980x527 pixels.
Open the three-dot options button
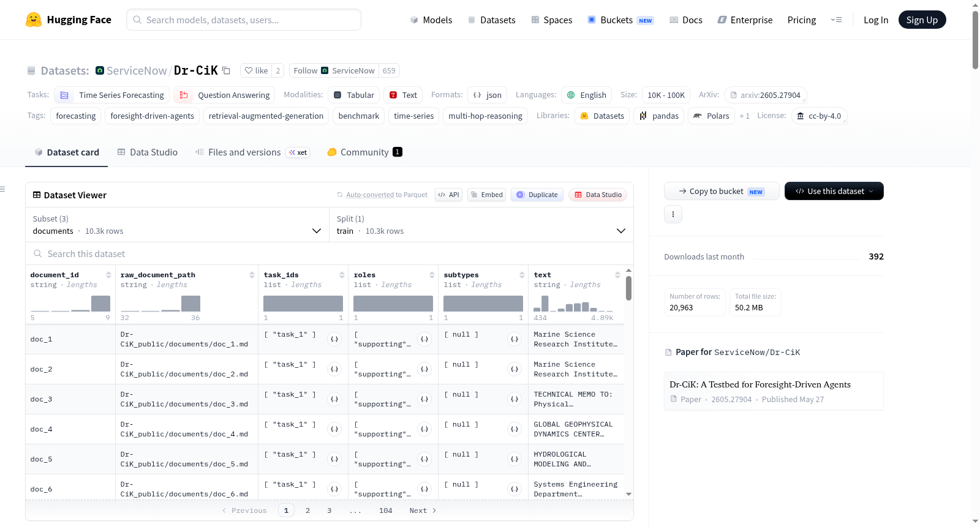pos(673,214)
